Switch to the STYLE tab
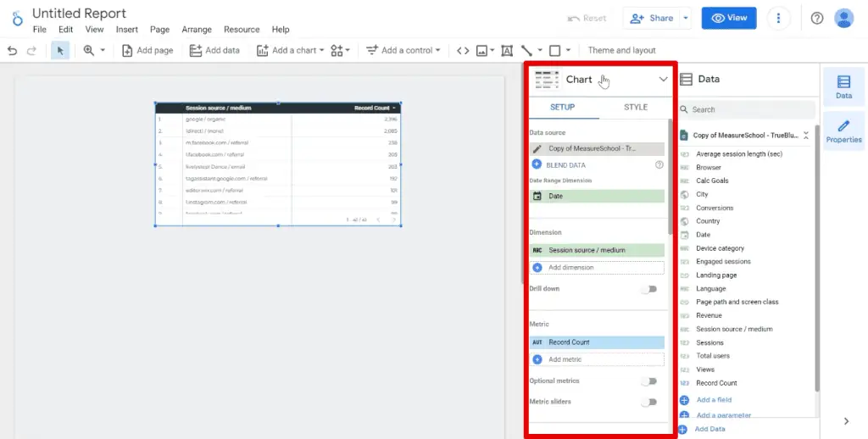The image size is (868, 439). [635, 108]
